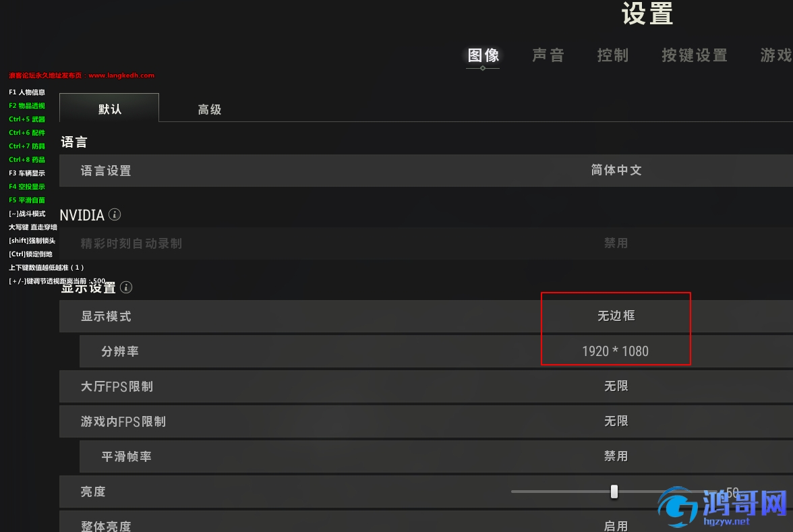793x532 pixels.
Task: Select the 高级 sub-tab
Action: point(209,109)
